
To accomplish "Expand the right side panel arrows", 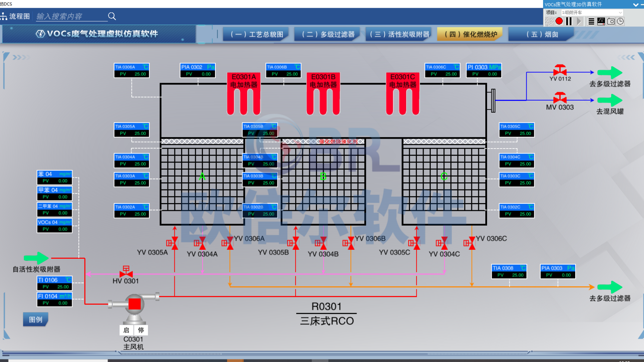I will (x=626, y=57).
